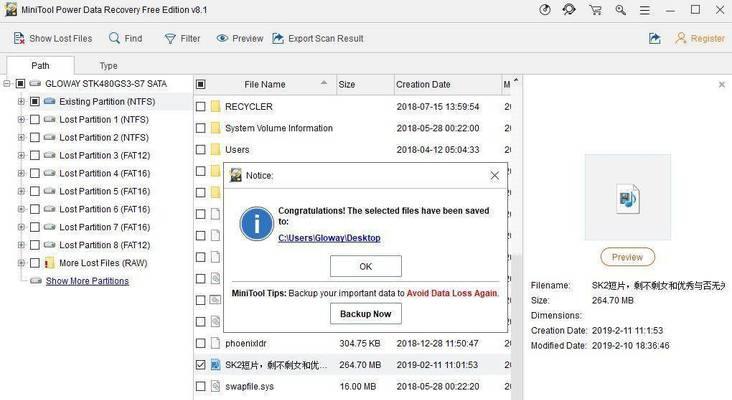Image resolution: width=732 pixels, height=400 pixels.
Task: Check Lost Partition 5 (FAT16) checkbox
Action: pos(35,191)
